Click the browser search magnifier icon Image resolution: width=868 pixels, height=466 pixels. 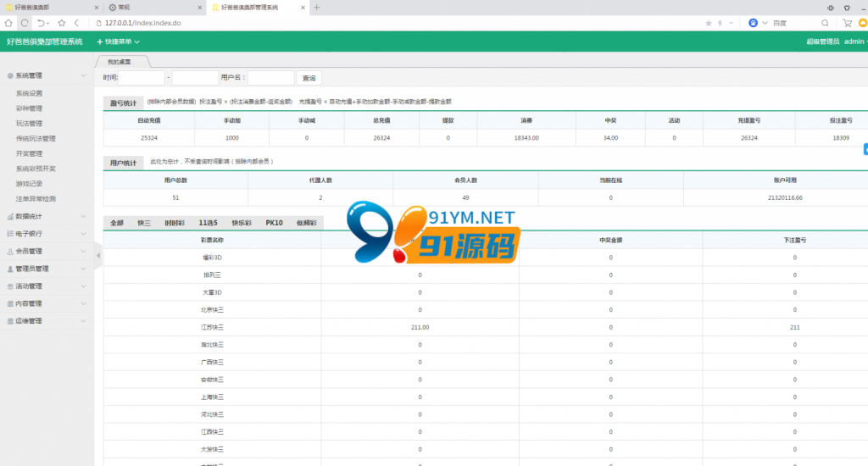pyautogui.click(x=825, y=23)
